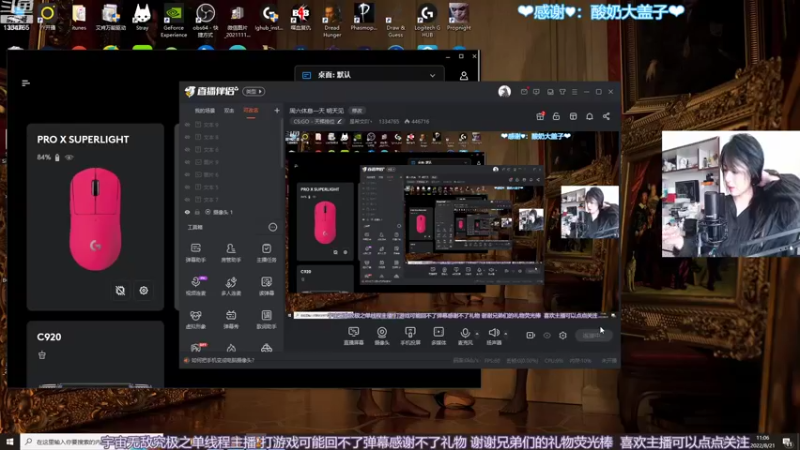Toggle visibility of 图片 6 source
Image resolution: width=800 pixels, height=450 pixels.
click(x=187, y=174)
